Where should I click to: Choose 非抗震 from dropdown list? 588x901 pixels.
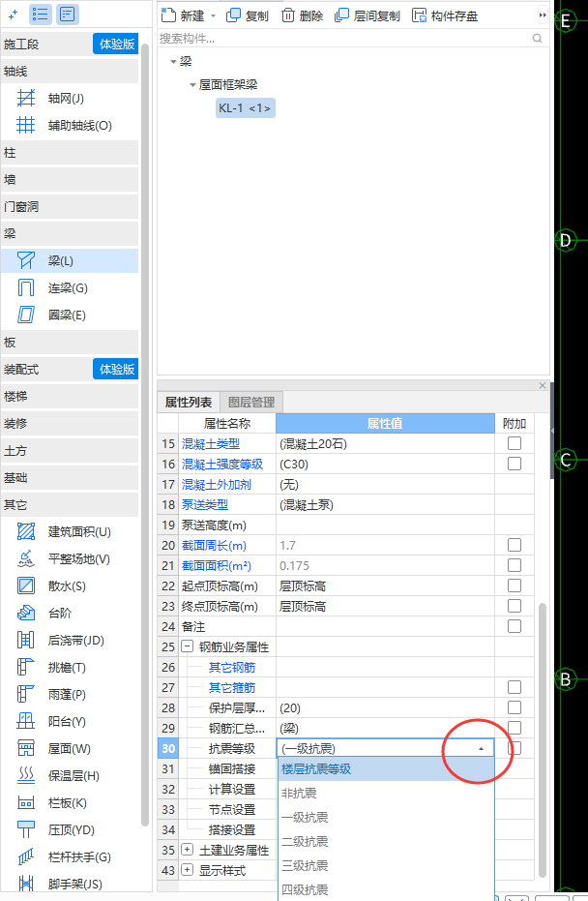tap(386, 793)
